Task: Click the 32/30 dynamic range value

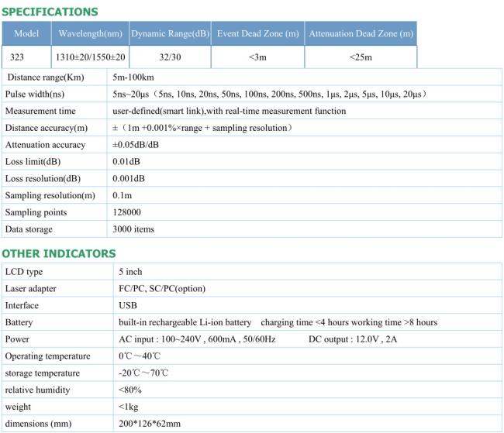Action: click(x=170, y=57)
